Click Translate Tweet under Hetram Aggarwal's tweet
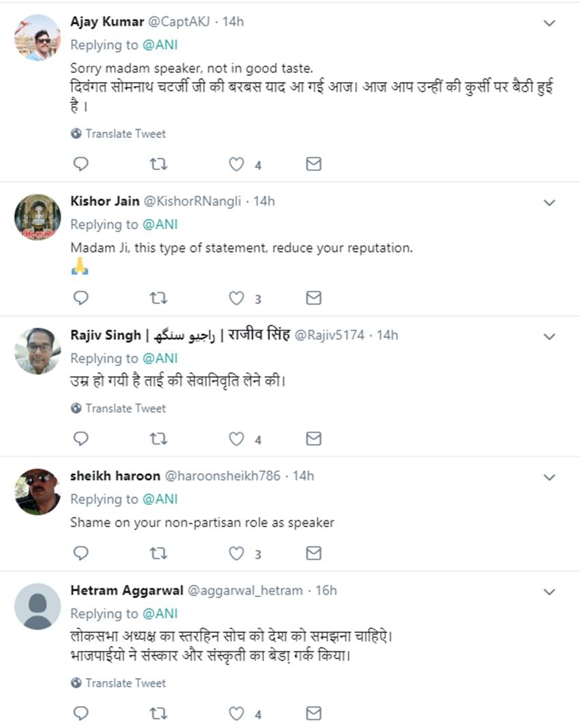The height and width of the screenshot is (728, 580). (x=125, y=683)
